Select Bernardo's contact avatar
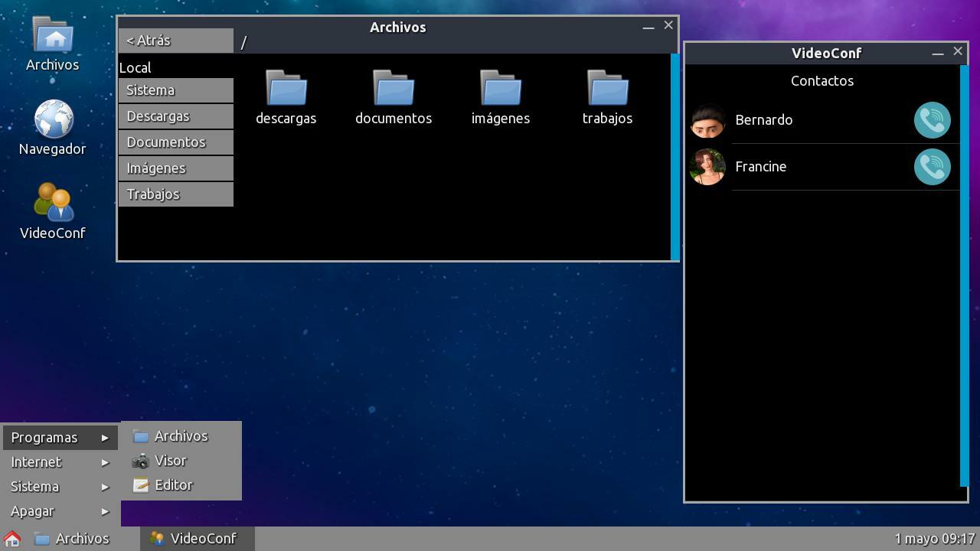The width and height of the screenshot is (980, 551). pyautogui.click(x=707, y=120)
